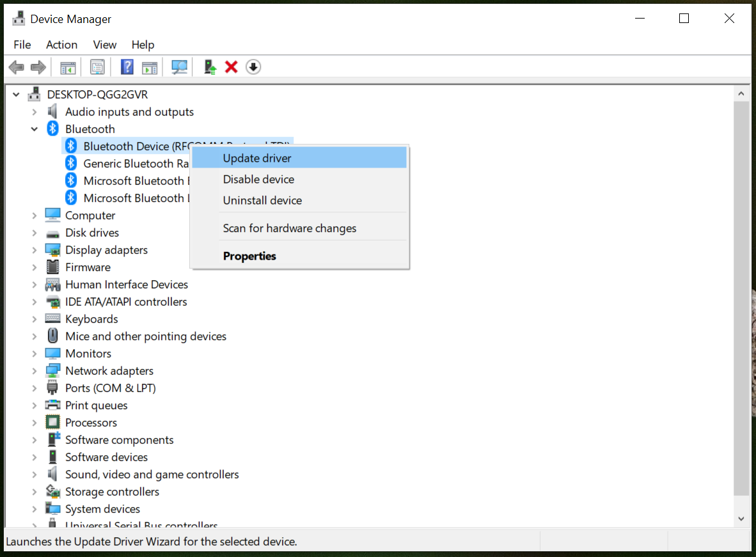Open the File menu
756x557 pixels.
click(22, 45)
